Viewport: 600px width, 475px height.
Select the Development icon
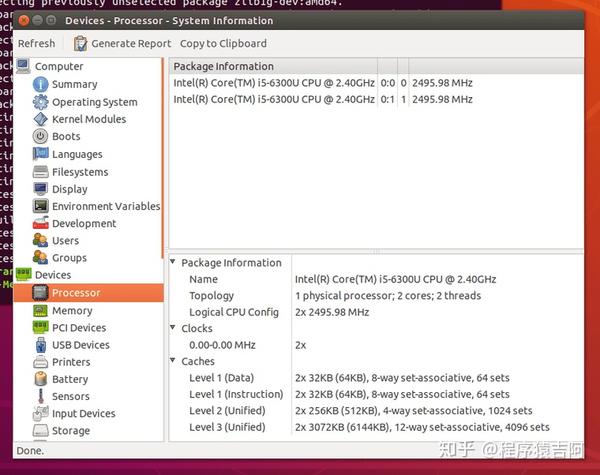pyautogui.click(x=41, y=224)
